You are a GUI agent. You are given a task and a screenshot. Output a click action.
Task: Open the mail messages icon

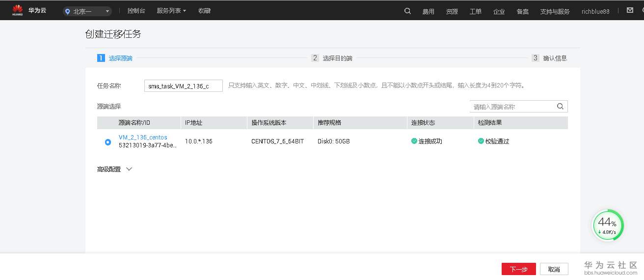630,10
